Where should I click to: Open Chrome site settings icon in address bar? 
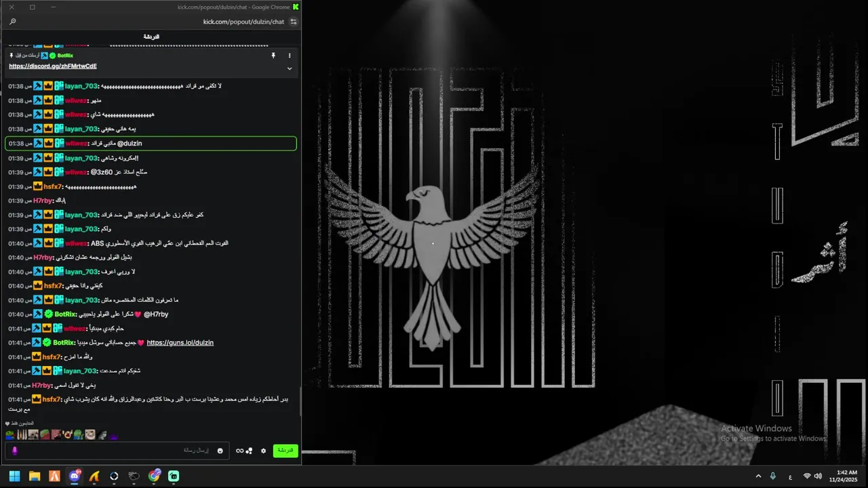294,22
